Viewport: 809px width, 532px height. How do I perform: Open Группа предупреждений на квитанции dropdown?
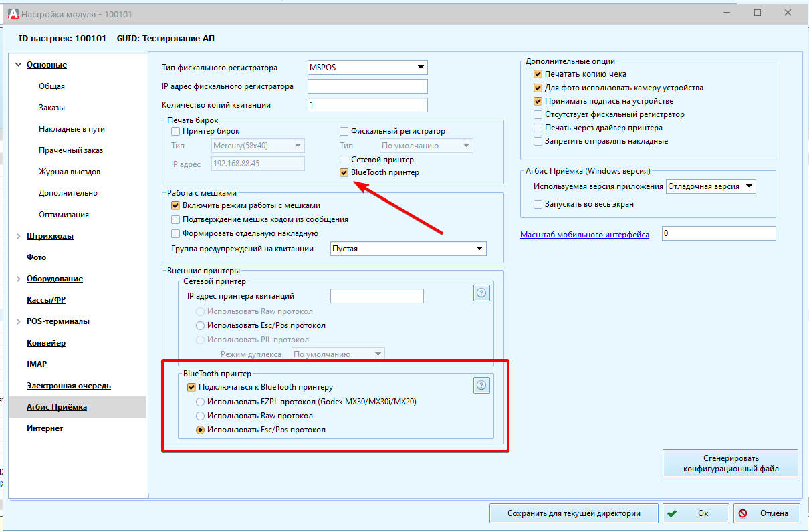(x=479, y=249)
